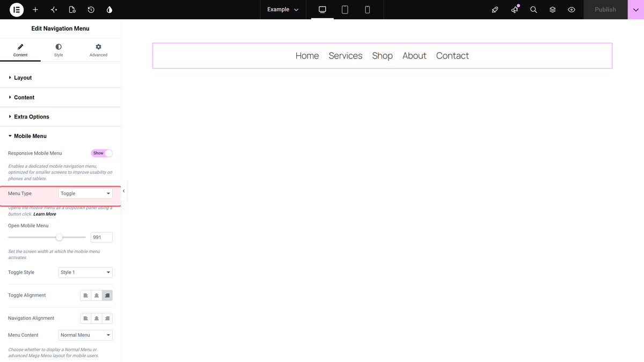The image size is (644, 362).
Task: Click the Services menu item in canvas
Action: [346, 56]
